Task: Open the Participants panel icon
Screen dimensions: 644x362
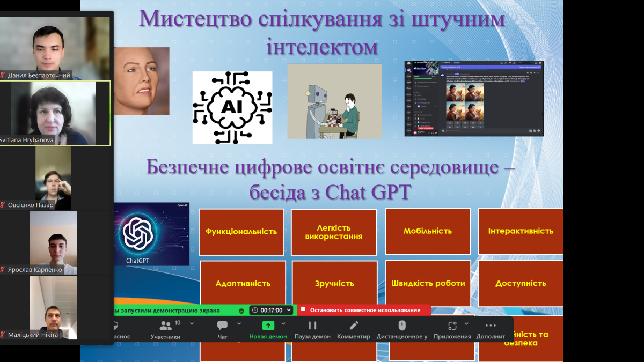Action: click(x=166, y=326)
